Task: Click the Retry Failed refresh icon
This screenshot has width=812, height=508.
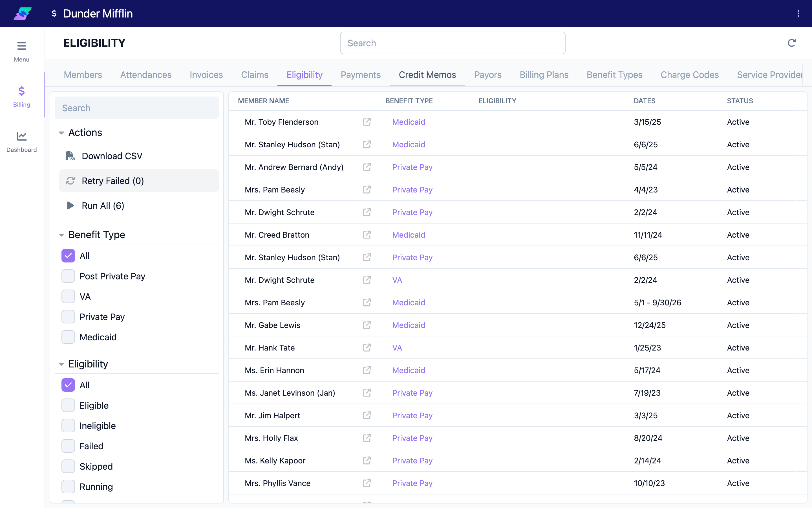Action: 70,181
